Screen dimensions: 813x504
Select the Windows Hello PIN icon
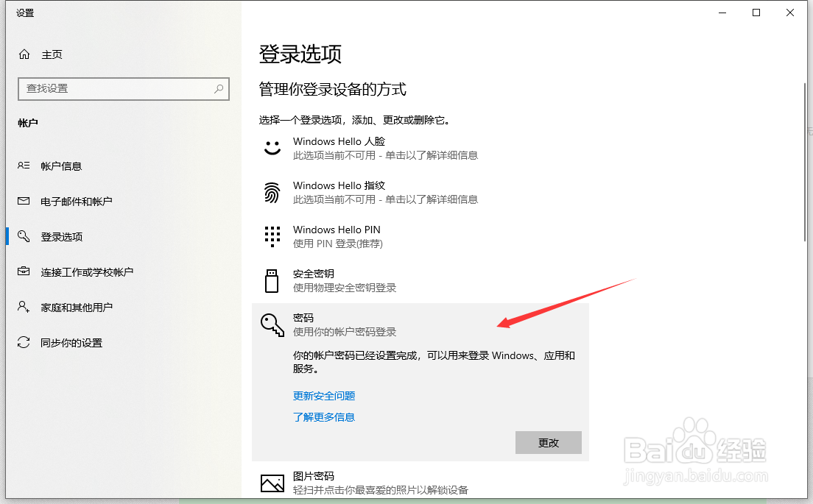(x=271, y=235)
